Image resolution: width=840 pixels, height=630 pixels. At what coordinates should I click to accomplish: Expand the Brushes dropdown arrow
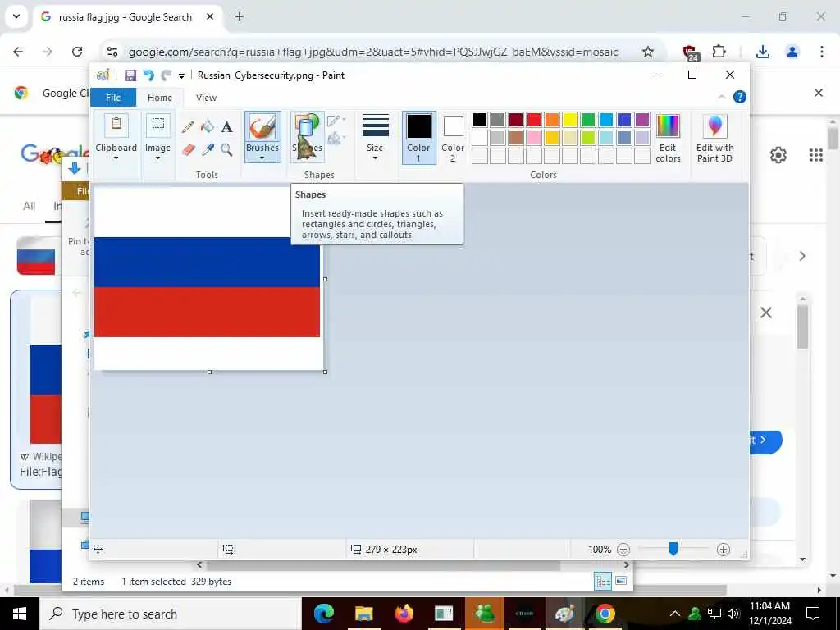coord(262,158)
